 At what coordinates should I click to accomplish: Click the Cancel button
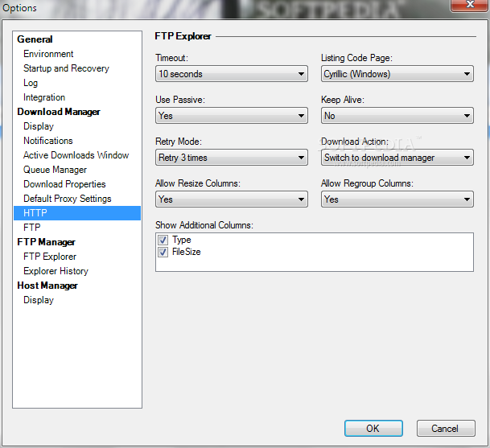click(x=446, y=429)
